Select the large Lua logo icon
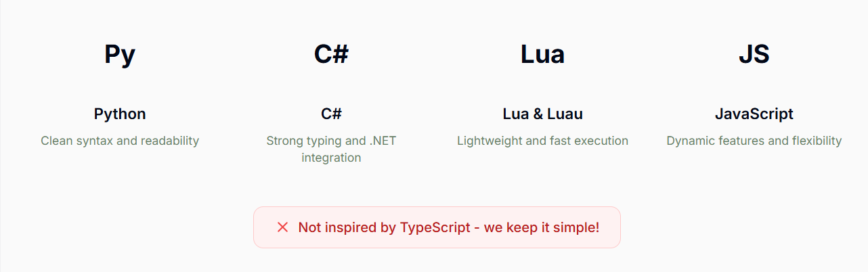Image resolution: width=868 pixels, height=272 pixels. click(x=542, y=54)
